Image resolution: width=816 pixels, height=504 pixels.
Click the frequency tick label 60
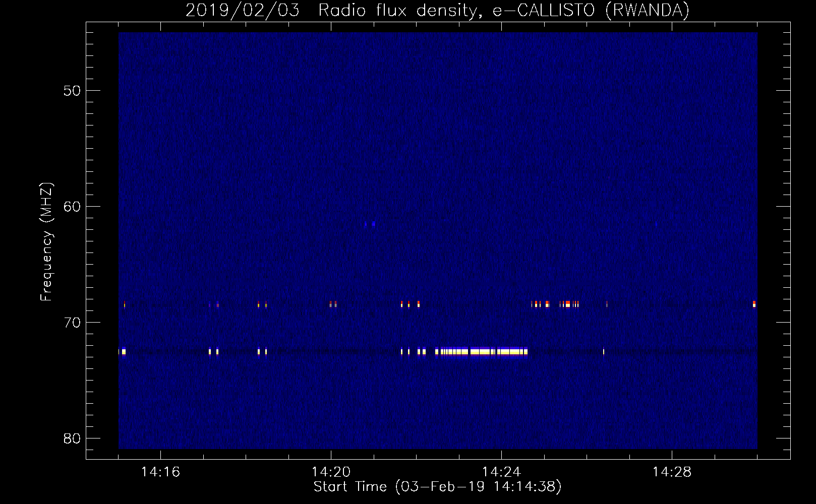(72, 207)
